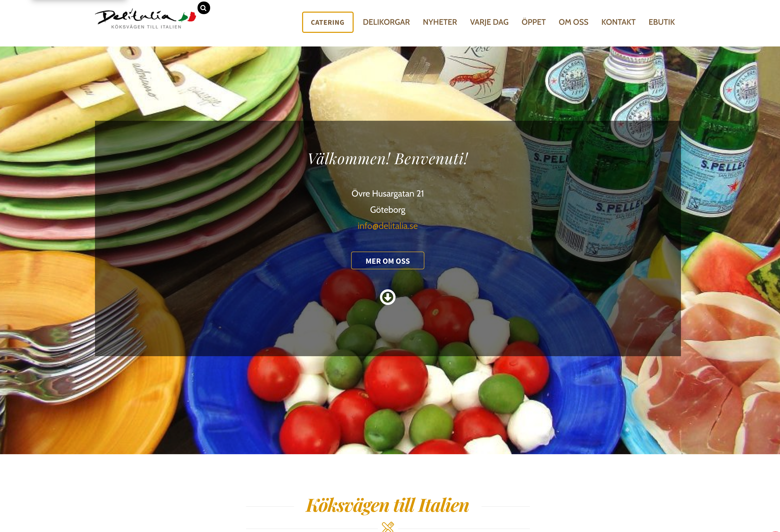Navigate to OM OSS

(x=573, y=22)
